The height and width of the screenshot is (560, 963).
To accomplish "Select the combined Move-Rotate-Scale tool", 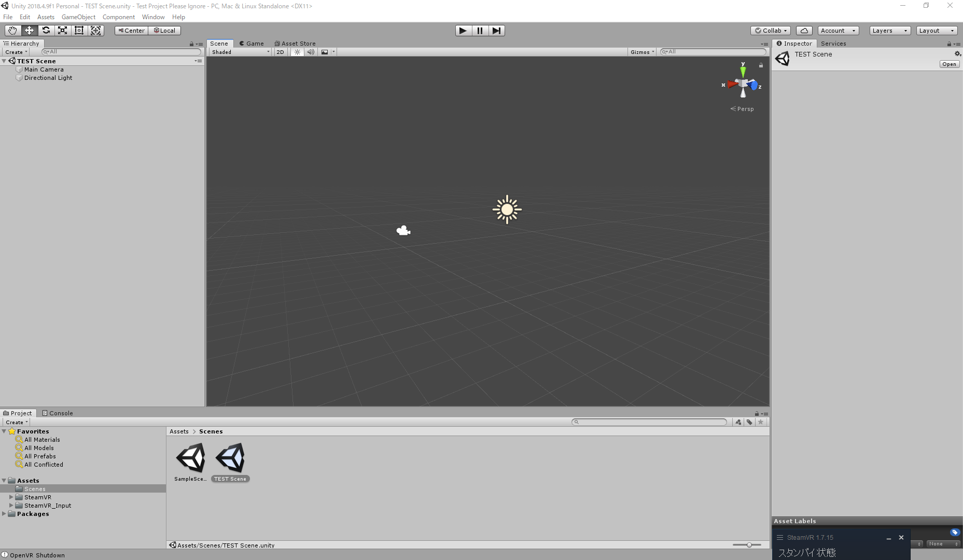I will tap(95, 31).
